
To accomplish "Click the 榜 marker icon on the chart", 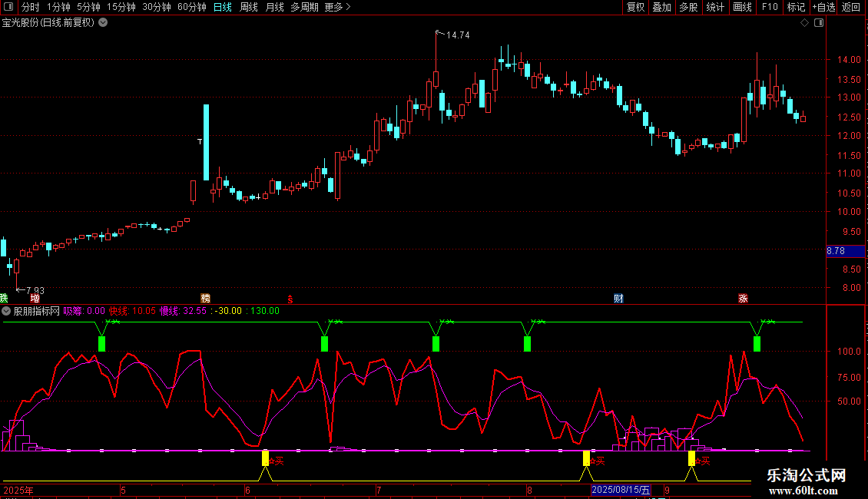I will tap(205, 298).
